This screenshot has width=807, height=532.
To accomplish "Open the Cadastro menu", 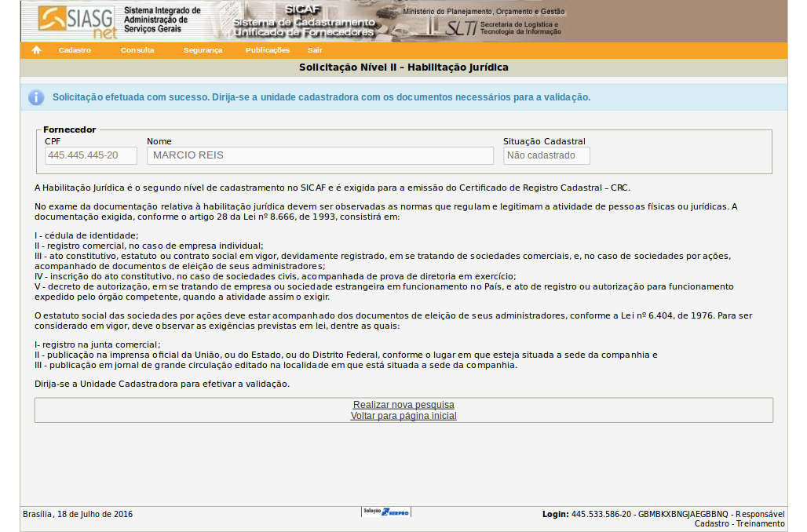I will point(75,50).
